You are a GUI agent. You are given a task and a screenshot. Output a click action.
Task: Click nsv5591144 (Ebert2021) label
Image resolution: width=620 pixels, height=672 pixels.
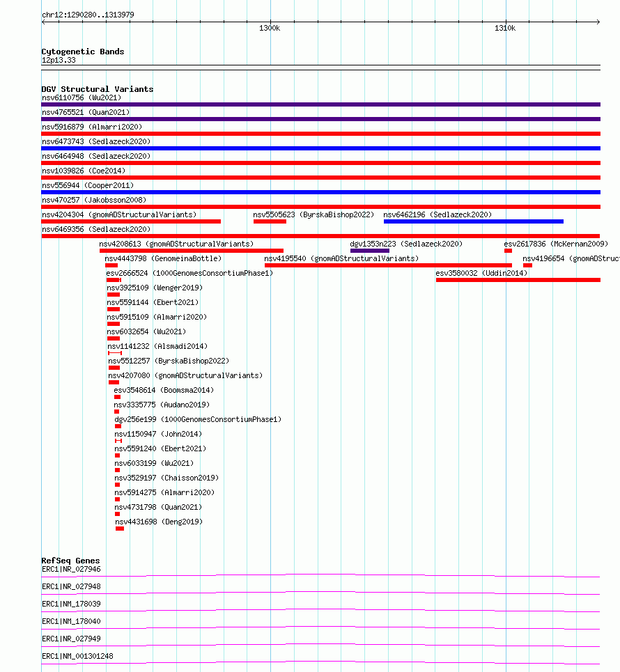pyautogui.click(x=153, y=302)
